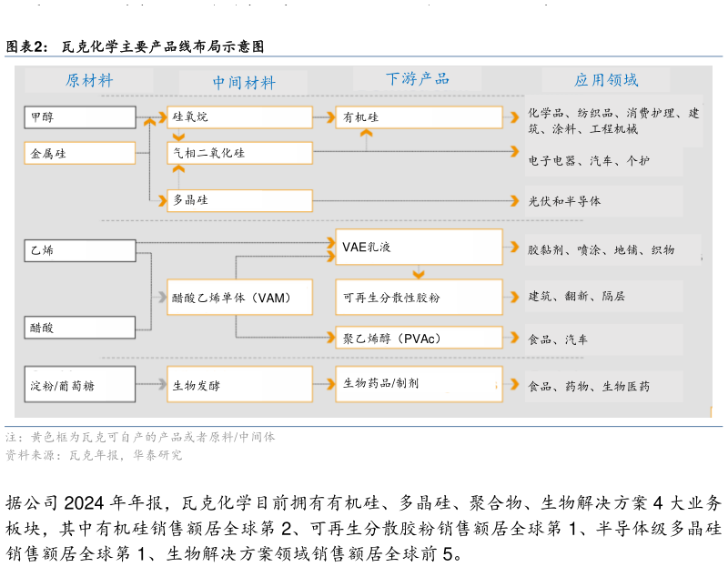Viewport: 728px width, 567px height.
Task: Click the orange arrow right of 多晶硅 line
Action: click(x=514, y=200)
